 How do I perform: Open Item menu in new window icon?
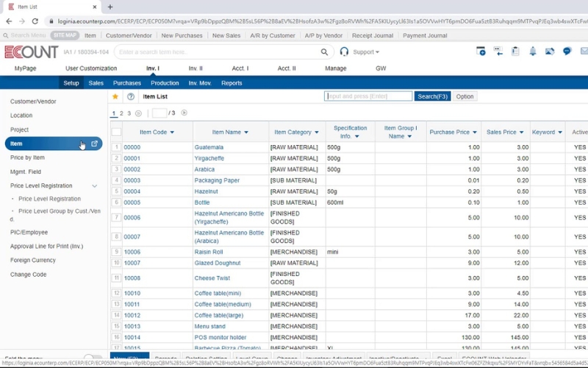[95, 144]
